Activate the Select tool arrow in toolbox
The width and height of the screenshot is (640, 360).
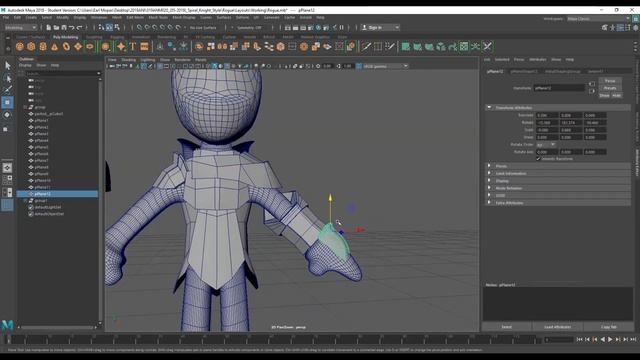[x=7, y=66]
